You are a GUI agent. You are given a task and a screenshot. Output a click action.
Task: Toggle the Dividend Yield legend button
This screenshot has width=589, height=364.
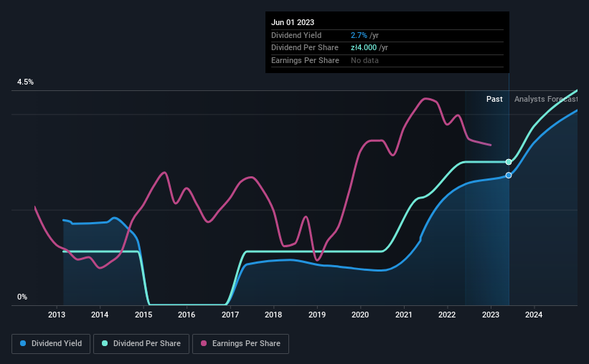tap(51, 344)
